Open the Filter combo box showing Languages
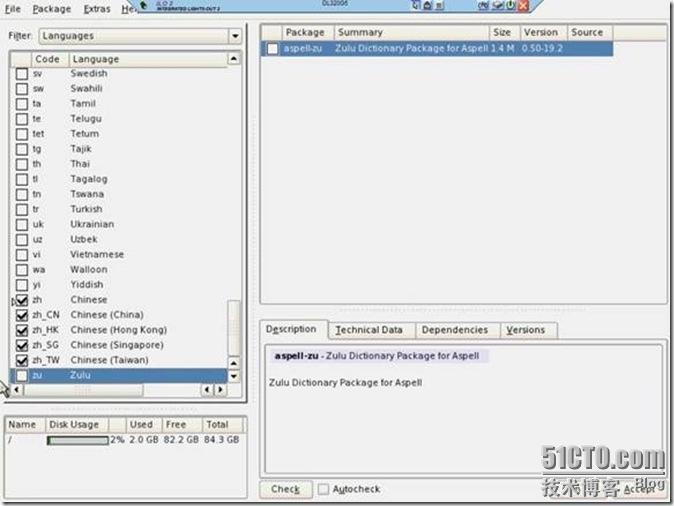The width and height of the screenshot is (674, 506). click(x=140, y=36)
